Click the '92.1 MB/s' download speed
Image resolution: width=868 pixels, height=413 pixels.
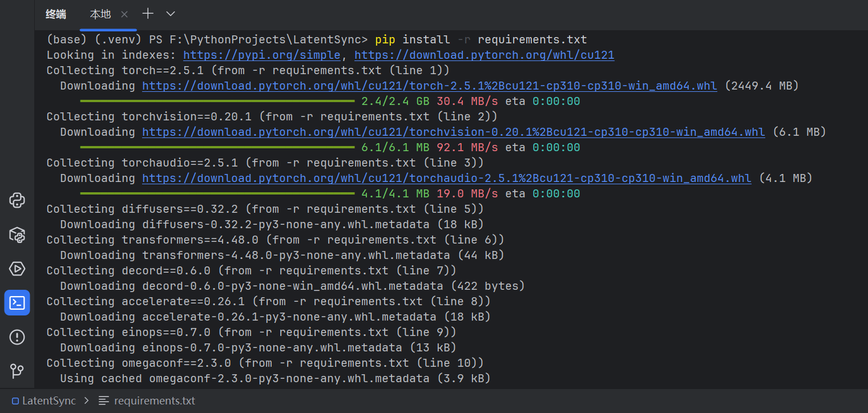tap(467, 148)
